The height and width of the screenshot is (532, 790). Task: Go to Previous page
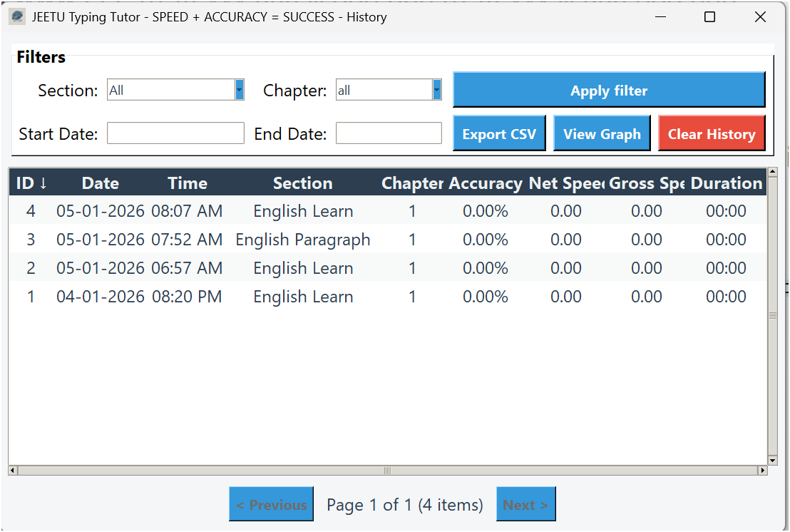[271, 505]
